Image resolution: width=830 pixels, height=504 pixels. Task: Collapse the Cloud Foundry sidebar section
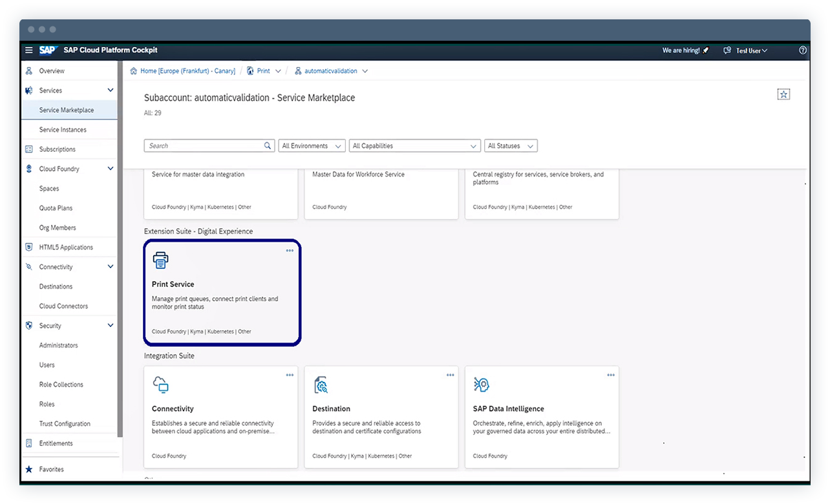coord(111,169)
